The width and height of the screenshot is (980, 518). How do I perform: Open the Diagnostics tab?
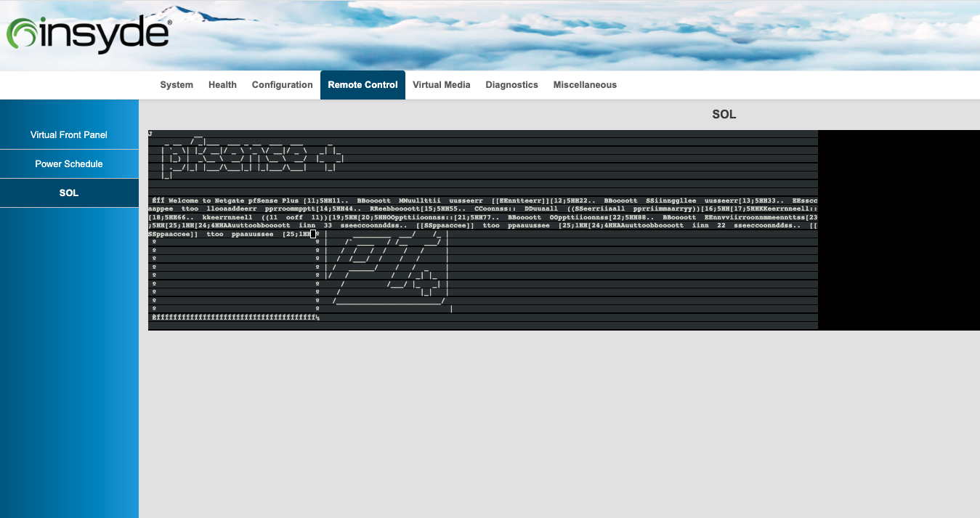point(511,85)
